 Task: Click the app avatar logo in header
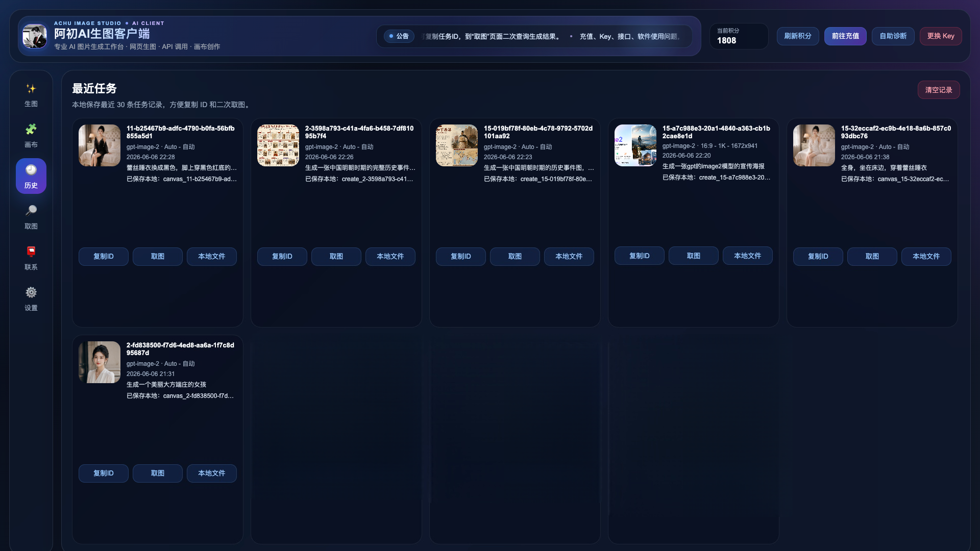(35, 36)
